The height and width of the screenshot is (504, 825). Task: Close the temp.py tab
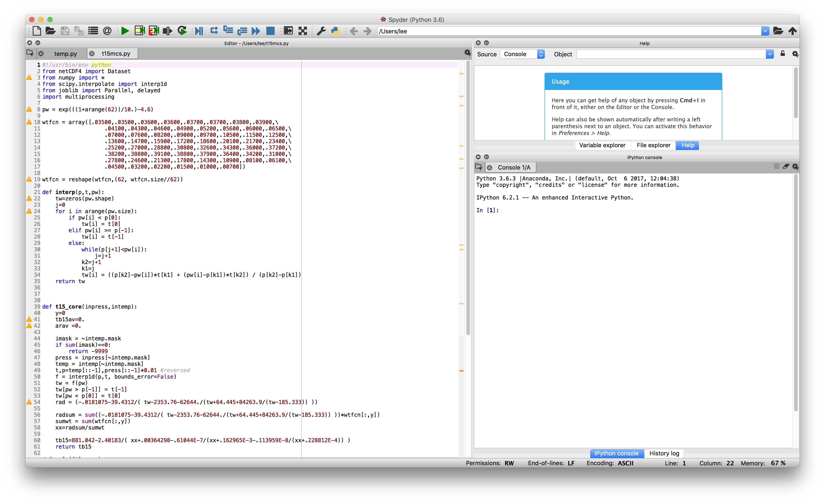pyautogui.click(x=41, y=54)
